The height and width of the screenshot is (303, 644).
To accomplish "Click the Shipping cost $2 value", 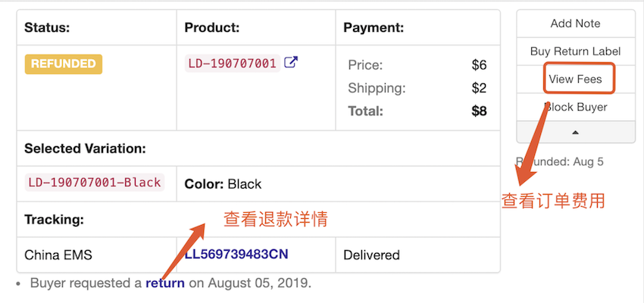I will (x=479, y=88).
